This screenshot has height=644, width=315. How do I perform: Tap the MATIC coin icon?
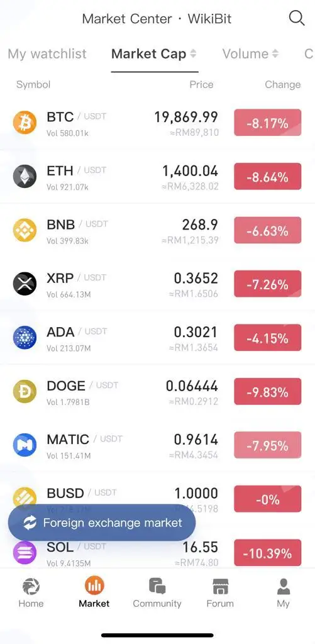click(x=25, y=445)
